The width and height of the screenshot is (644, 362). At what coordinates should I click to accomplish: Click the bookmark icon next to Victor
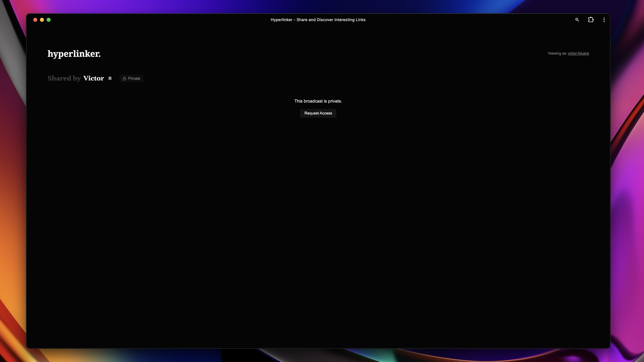pos(110,78)
